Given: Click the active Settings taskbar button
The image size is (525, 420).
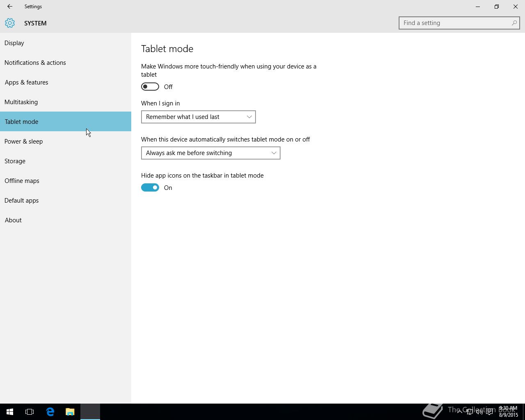Looking at the screenshot, I should (x=90, y=412).
